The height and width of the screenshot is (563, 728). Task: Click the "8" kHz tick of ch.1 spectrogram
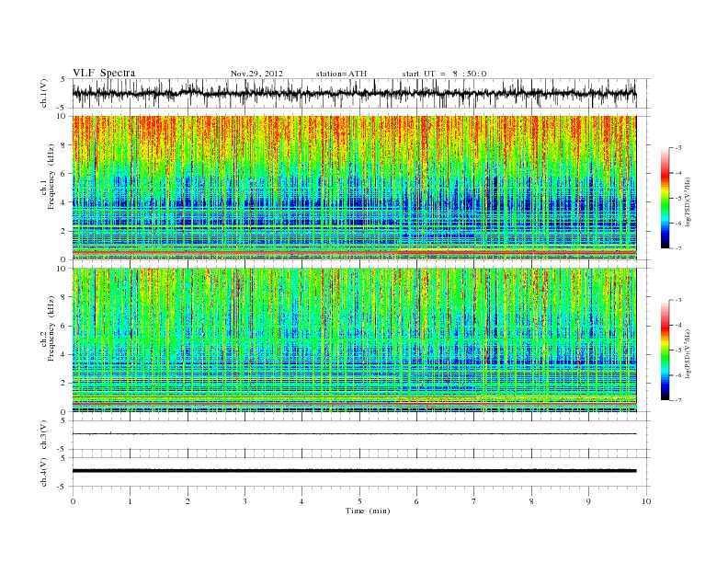click(64, 145)
